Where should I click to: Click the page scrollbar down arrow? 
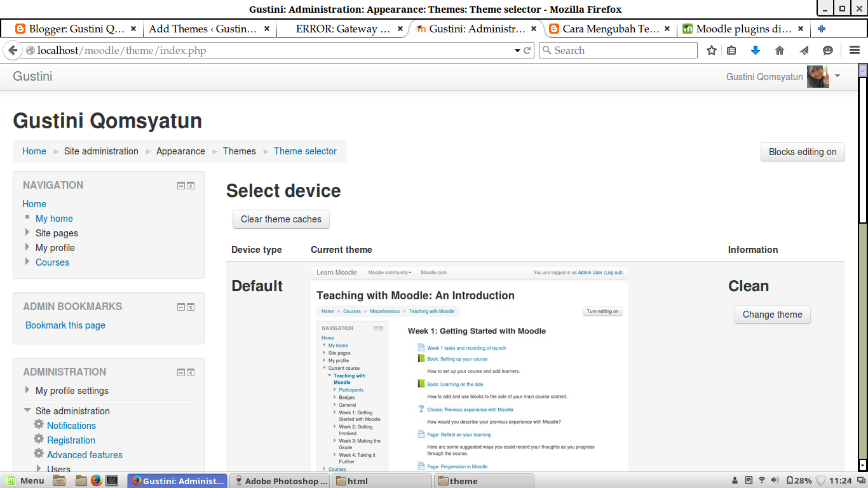(x=863, y=465)
